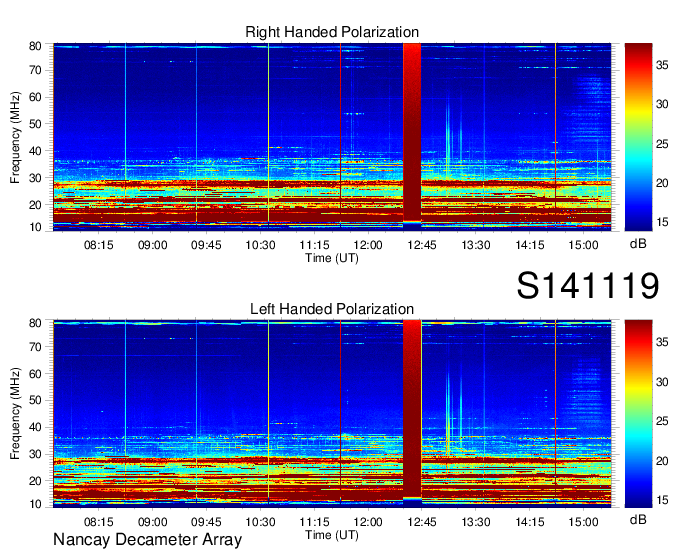This screenshot has width=680, height=552.
Task: Click the 30 dB mark on the bottom colorbar
Action: click(662, 382)
